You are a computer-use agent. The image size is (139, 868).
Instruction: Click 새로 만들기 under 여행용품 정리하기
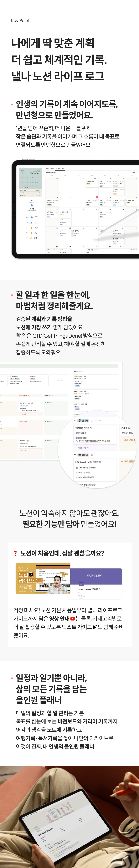click(x=82, y=448)
